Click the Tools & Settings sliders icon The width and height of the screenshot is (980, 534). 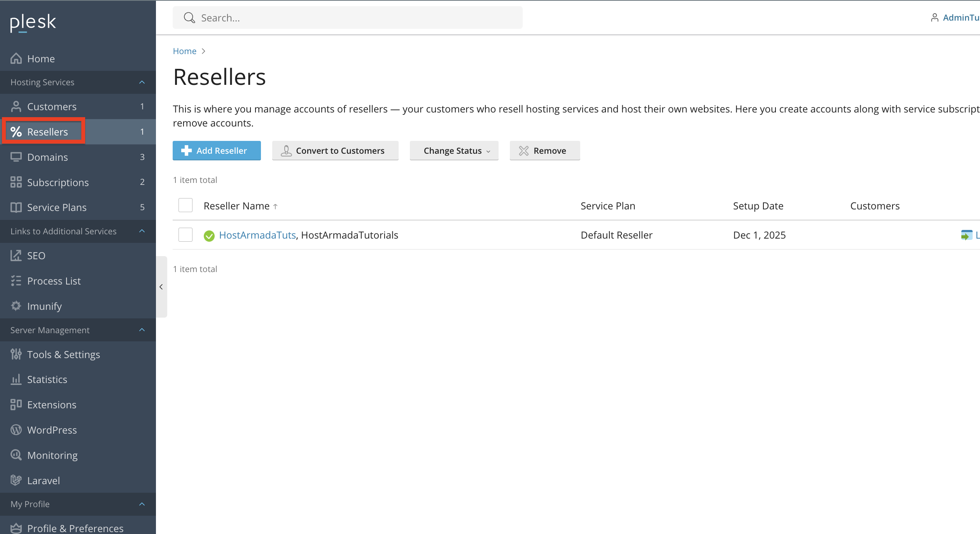click(16, 354)
